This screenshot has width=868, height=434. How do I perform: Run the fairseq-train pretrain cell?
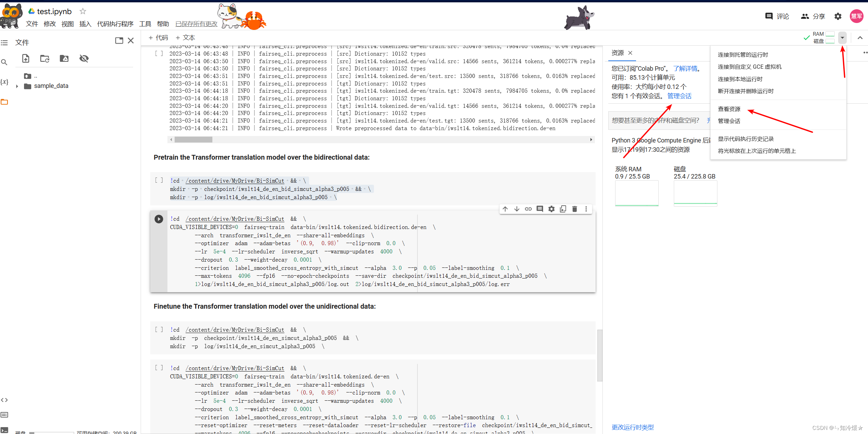click(x=159, y=219)
